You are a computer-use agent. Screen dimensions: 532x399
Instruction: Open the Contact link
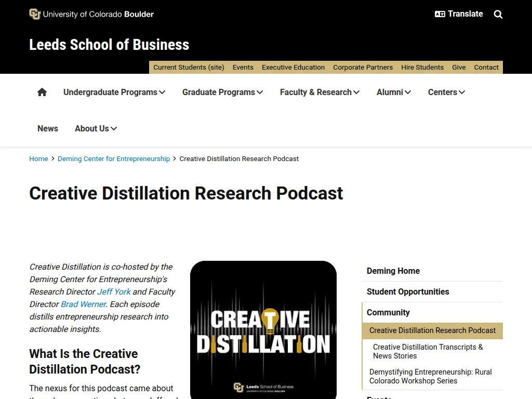tap(486, 67)
